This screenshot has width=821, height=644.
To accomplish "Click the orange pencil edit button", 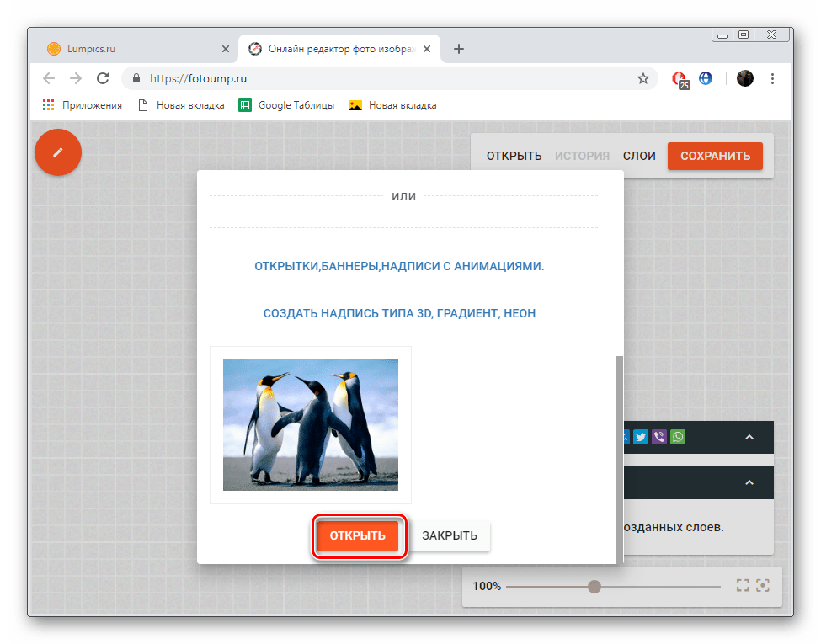I will pos(58,152).
